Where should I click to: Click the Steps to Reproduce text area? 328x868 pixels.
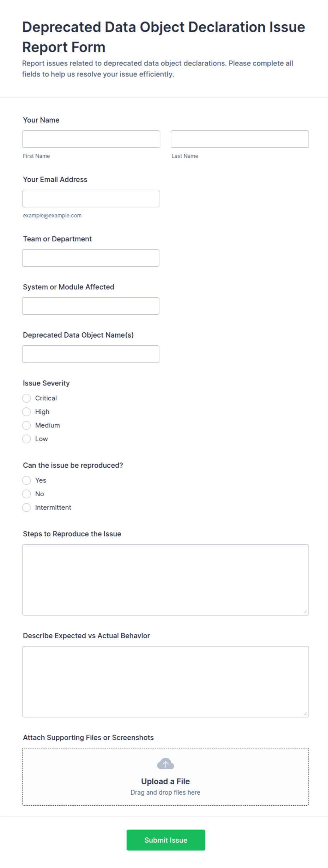click(x=165, y=580)
